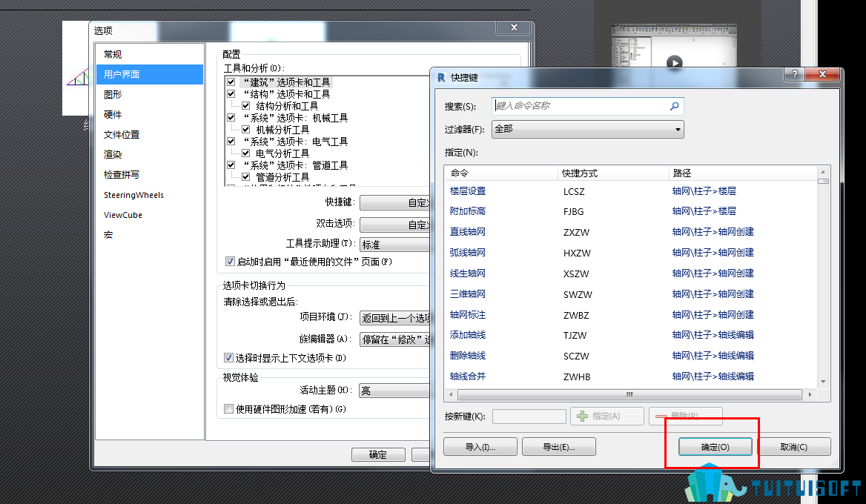866x504 pixels.
Task: Switch to 图形 options page
Action: point(150,94)
